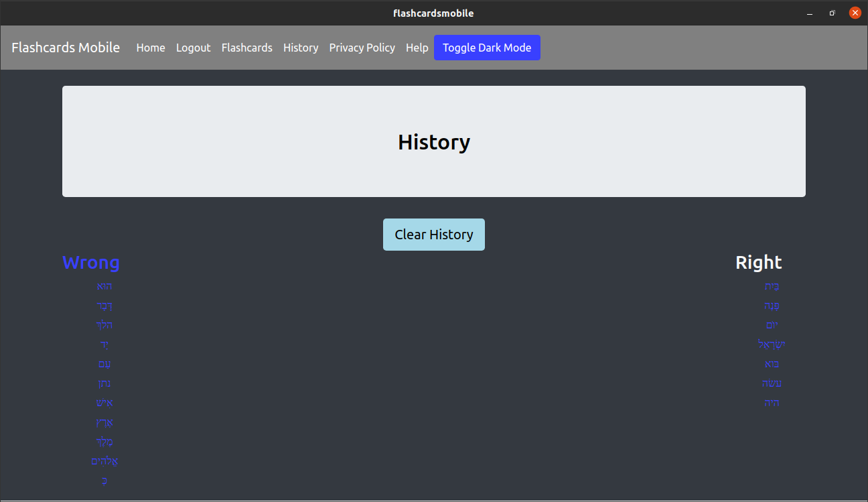Screen dimensions: 868x502
Task: Click אֱלֹהִים at the bottom of Wrong list
Action: pyautogui.click(x=104, y=461)
